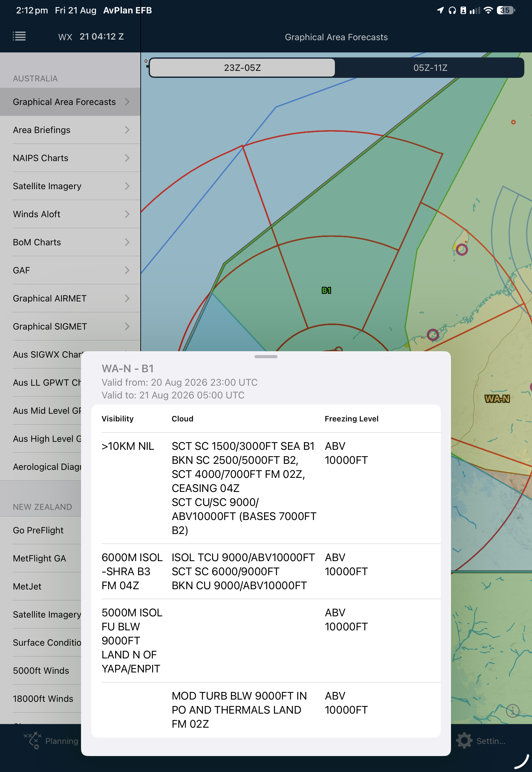Expand chevron beside Graphical Area Forecasts

(127, 102)
